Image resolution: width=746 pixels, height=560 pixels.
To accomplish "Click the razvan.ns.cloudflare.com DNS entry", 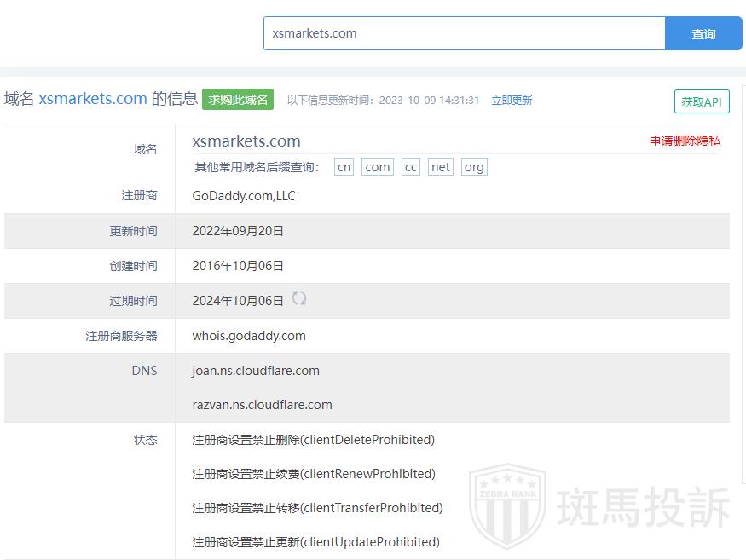I will tap(262, 405).
